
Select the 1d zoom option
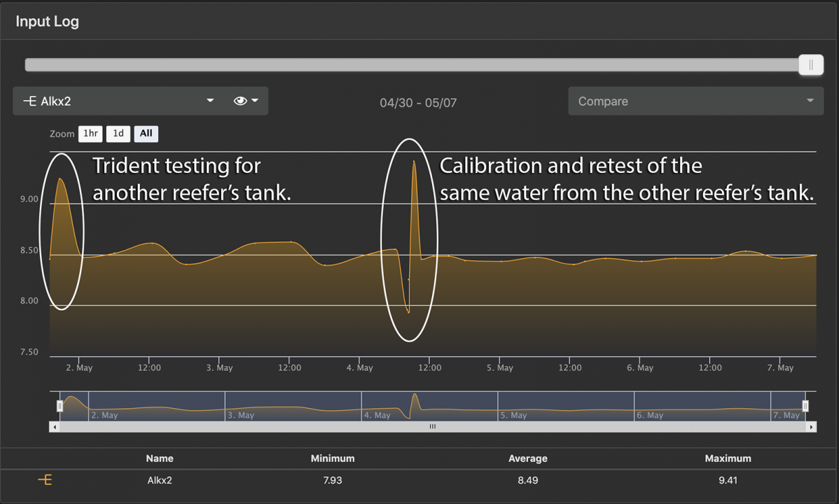(118, 134)
